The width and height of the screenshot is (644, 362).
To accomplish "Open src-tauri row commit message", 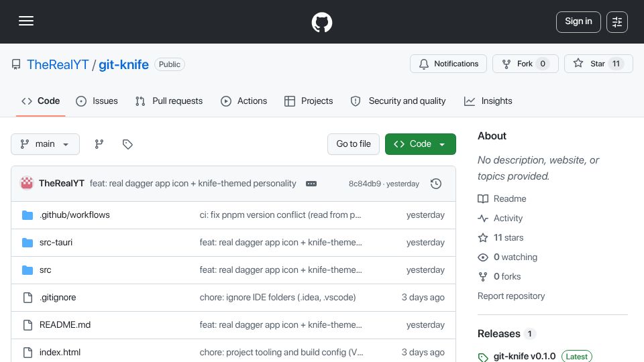I will (281, 243).
